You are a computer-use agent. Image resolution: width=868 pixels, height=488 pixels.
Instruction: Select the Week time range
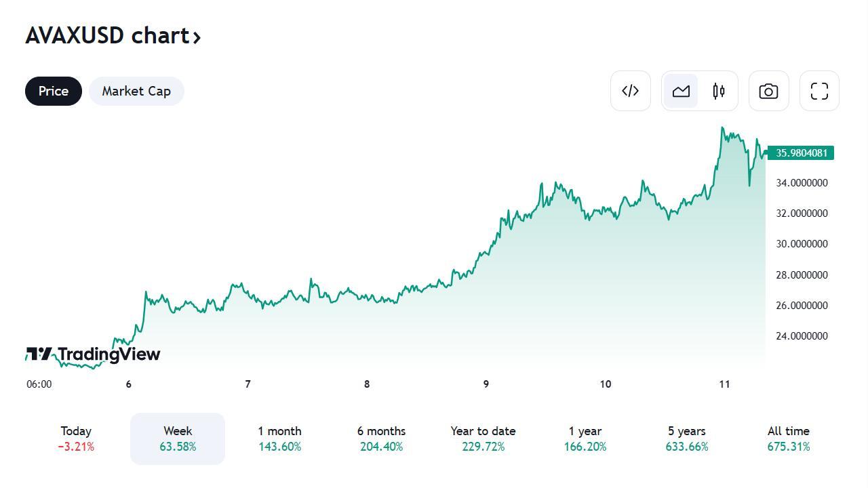[x=178, y=439]
